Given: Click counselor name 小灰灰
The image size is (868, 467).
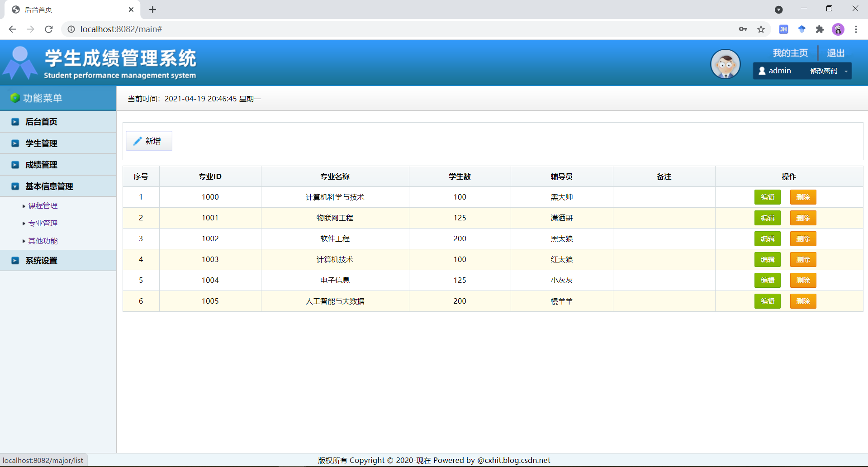Looking at the screenshot, I should tap(562, 281).
